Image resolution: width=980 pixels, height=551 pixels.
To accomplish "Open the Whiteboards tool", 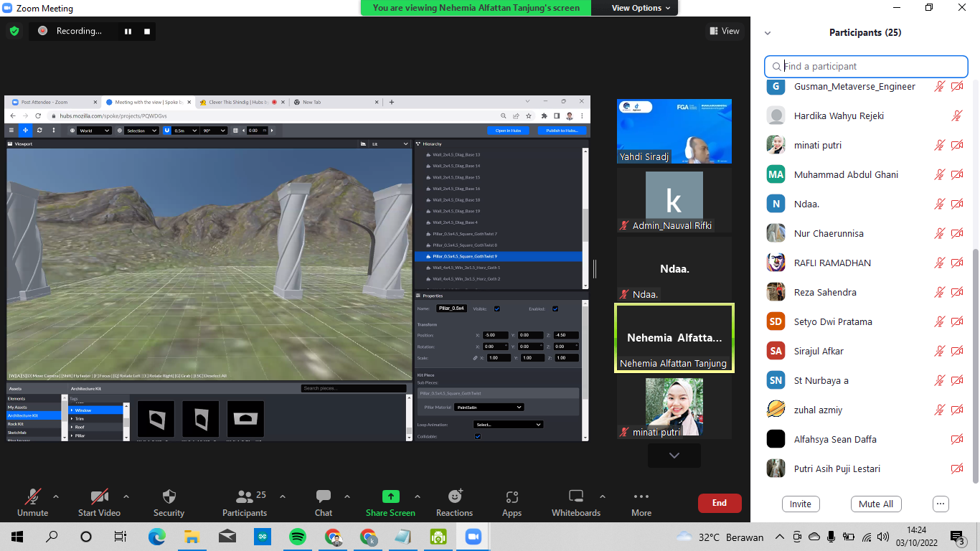I will pos(575,496).
